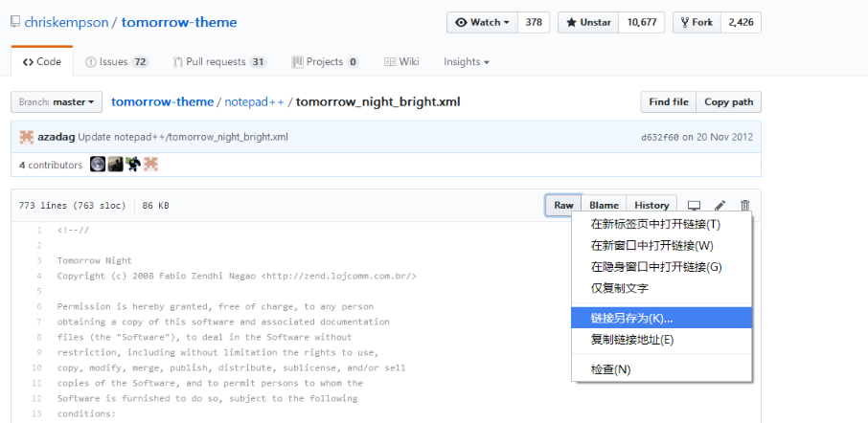Click the History button
This screenshot has width=868, height=423.
click(651, 205)
